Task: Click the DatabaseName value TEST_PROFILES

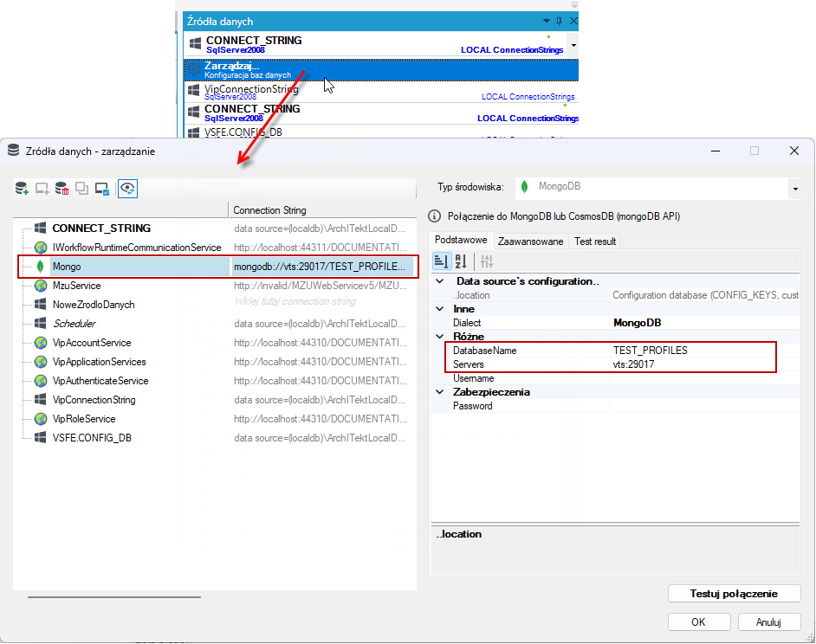Action: [650, 351]
